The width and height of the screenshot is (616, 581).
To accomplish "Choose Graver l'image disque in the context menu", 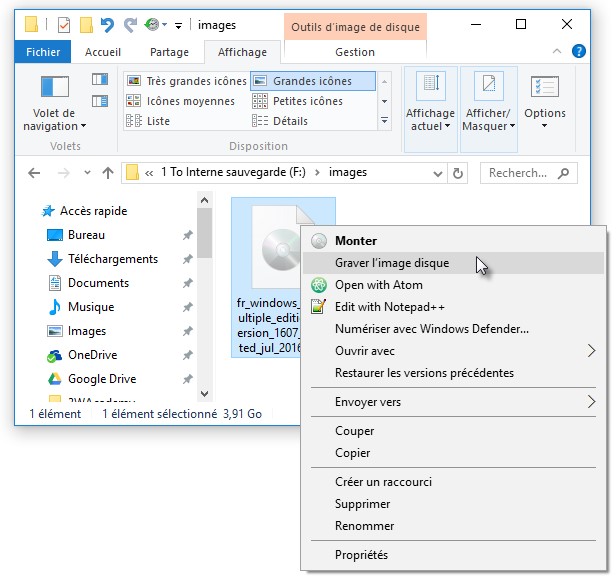I will [392, 263].
